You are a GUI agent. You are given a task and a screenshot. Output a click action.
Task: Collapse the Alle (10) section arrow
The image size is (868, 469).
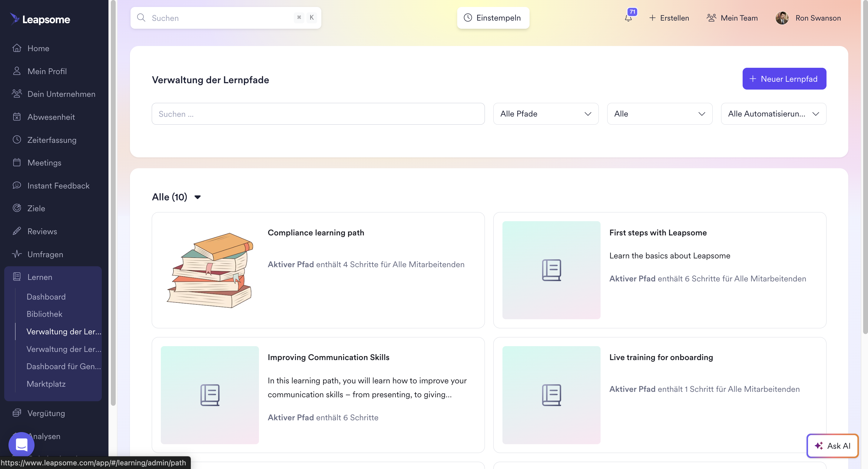point(198,197)
